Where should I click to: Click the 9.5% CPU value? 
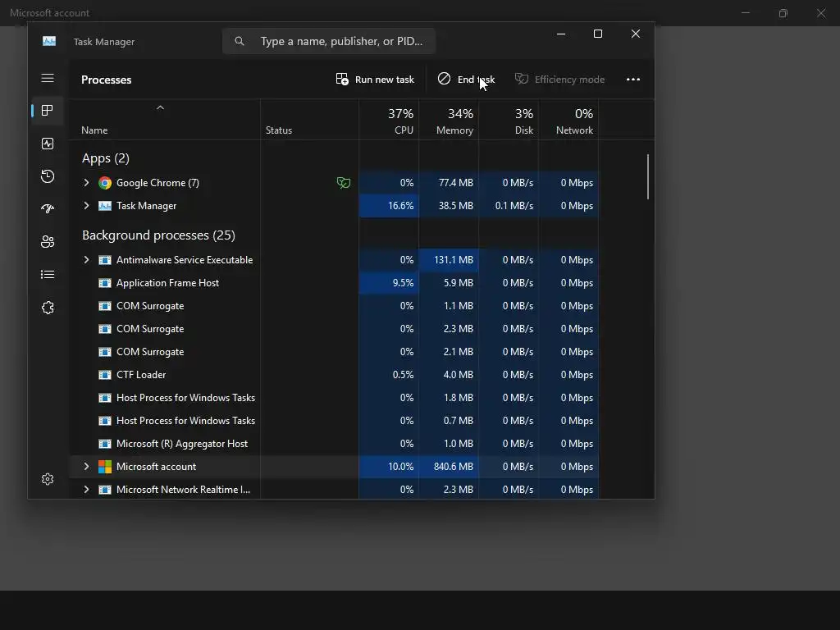tap(403, 283)
